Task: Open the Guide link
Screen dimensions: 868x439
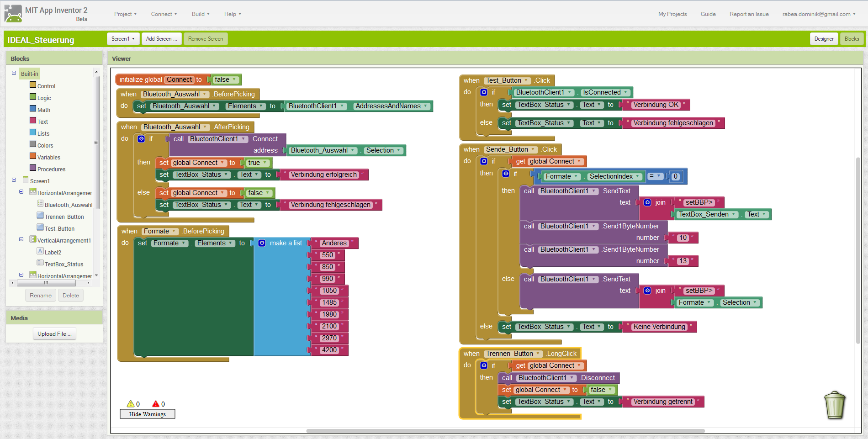Action: pyautogui.click(x=708, y=14)
